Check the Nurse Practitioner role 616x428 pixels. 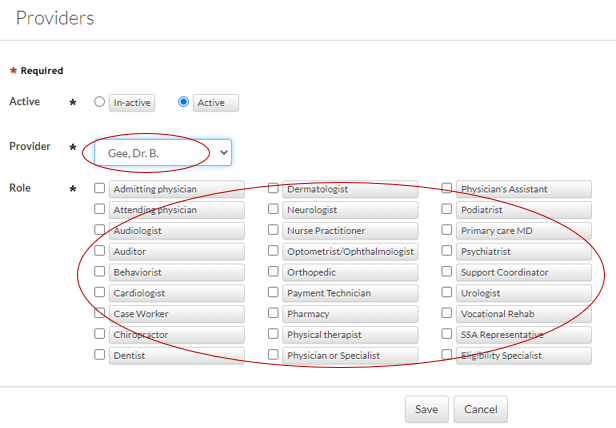click(x=273, y=230)
